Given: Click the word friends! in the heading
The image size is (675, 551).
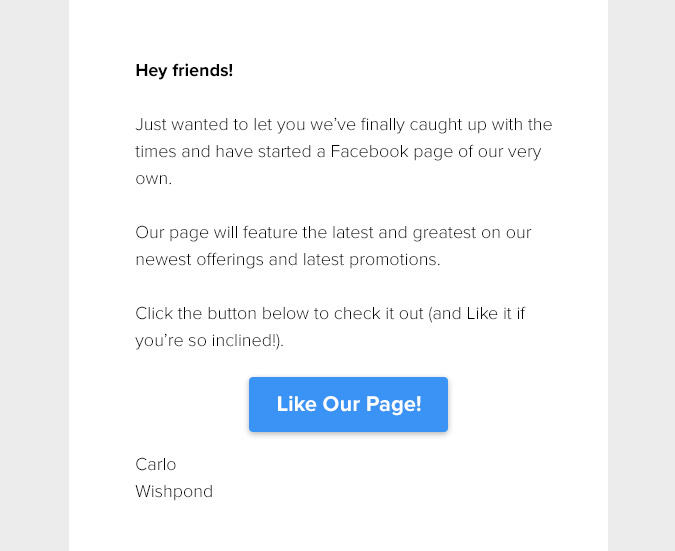Looking at the screenshot, I should pyautogui.click(x=203, y=71).
